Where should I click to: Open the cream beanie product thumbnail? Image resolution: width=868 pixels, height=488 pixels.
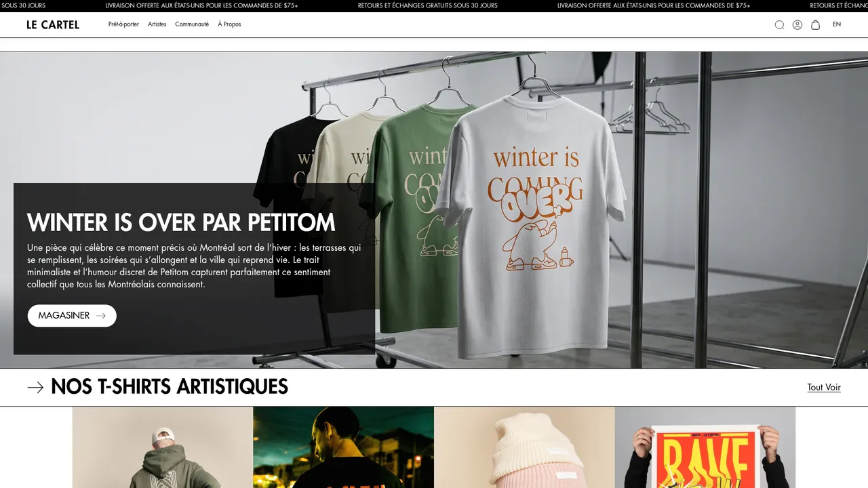[524, 447]
